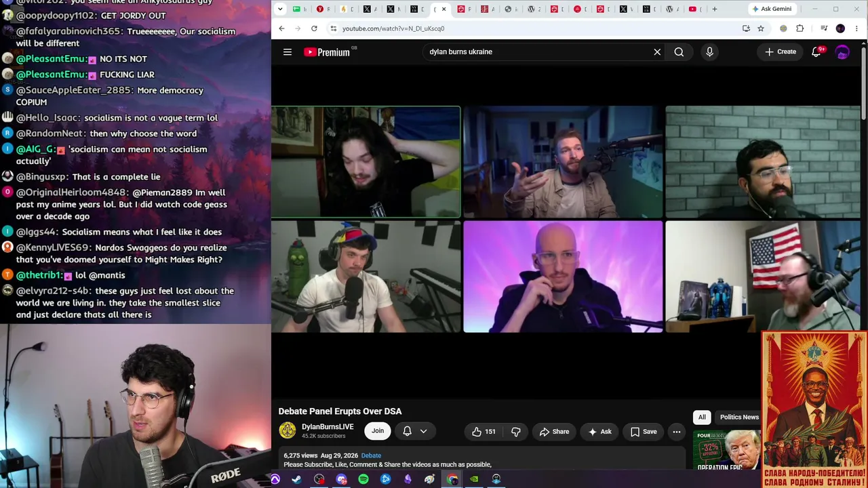Open the YouTube account avatar menu

point(842,52)
